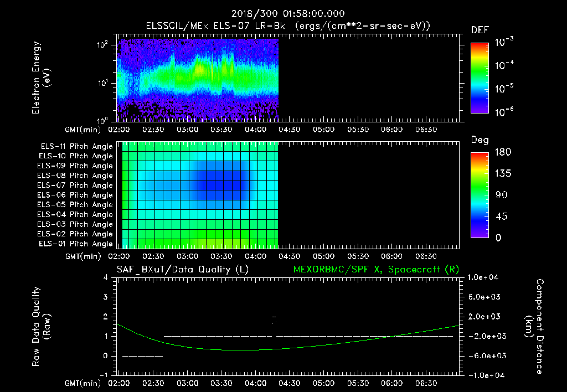Image resolution: width=567 pixels, height=392 pixels.
Task: Click GMT(min) label under the pitch angle panel
Action: (83, 256)
